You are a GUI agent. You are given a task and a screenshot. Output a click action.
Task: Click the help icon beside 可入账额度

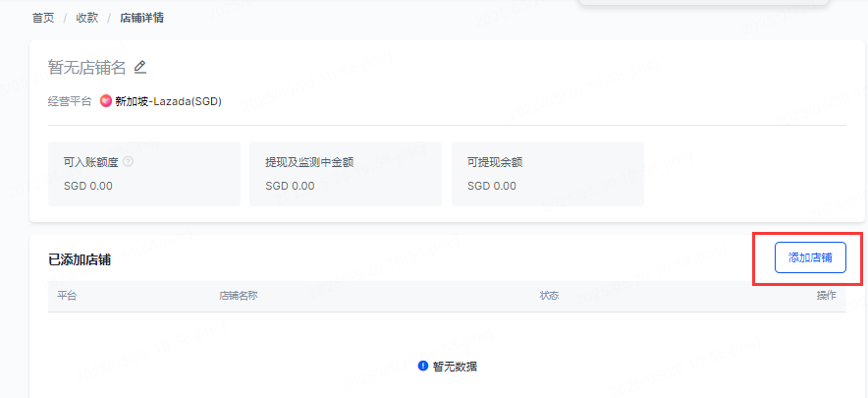[128, 161]
